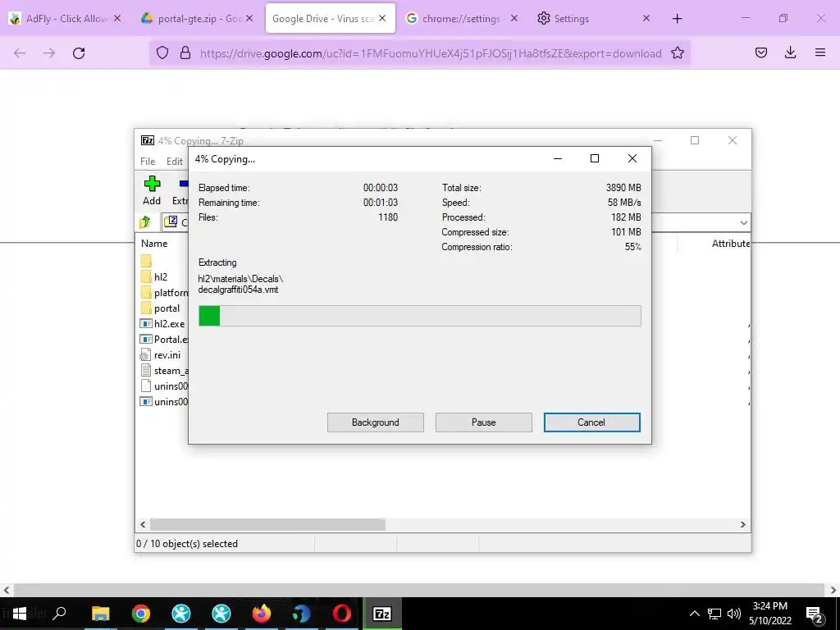
Task: Select the steam_a text file icon
Action: pos(145,370)
